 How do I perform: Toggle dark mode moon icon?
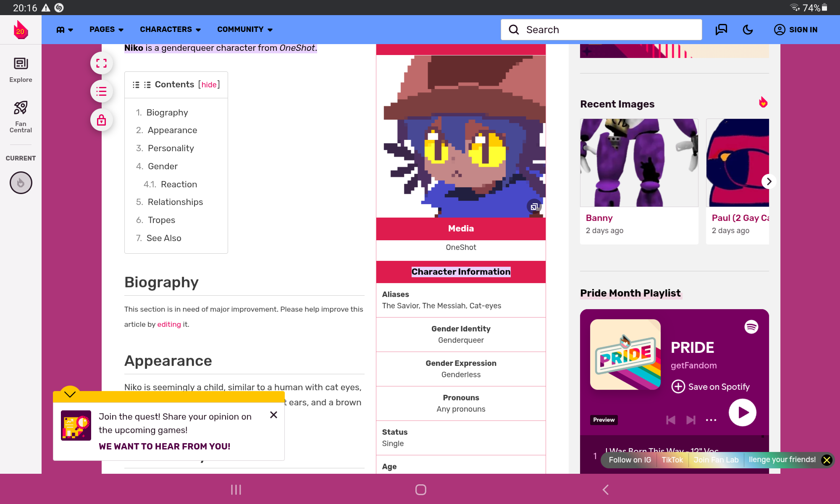[x=748, y=30]
